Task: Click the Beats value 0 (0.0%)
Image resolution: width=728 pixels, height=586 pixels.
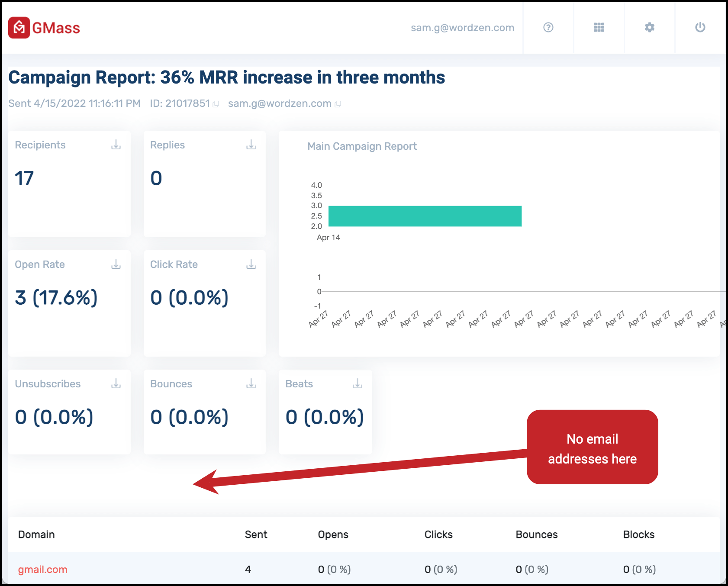Action: click(x=325, y=417)
